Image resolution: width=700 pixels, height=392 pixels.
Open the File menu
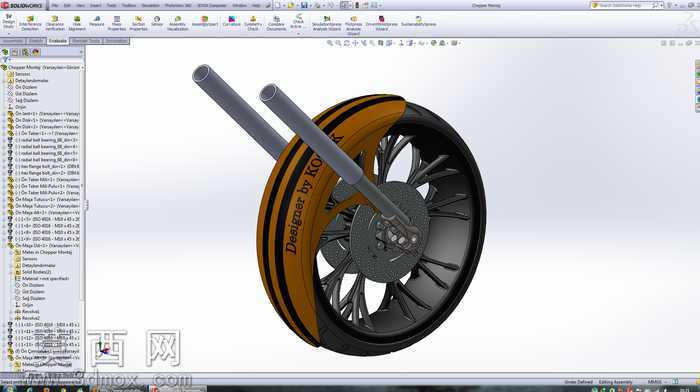pyautogui.click(x=55, y=5)
